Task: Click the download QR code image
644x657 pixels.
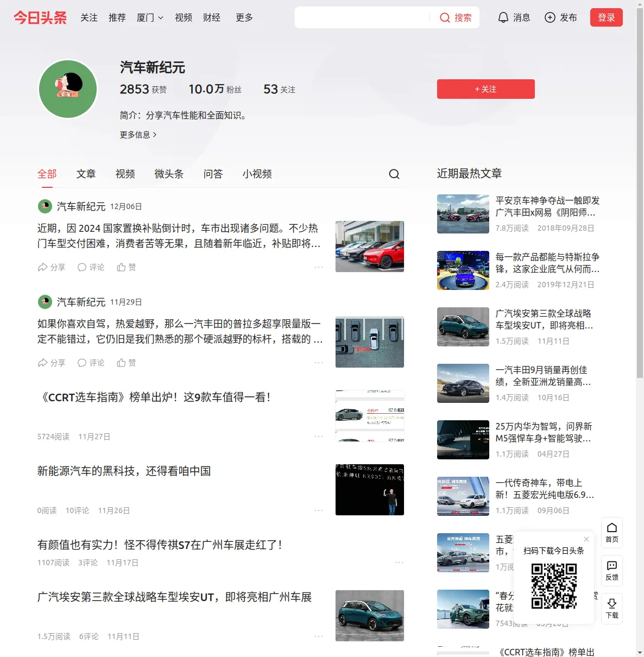Action: (x=554, y=586)
